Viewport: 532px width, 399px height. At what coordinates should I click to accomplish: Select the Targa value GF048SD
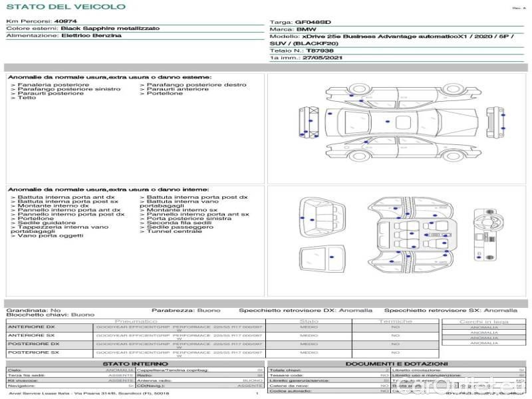click(313, 22)
